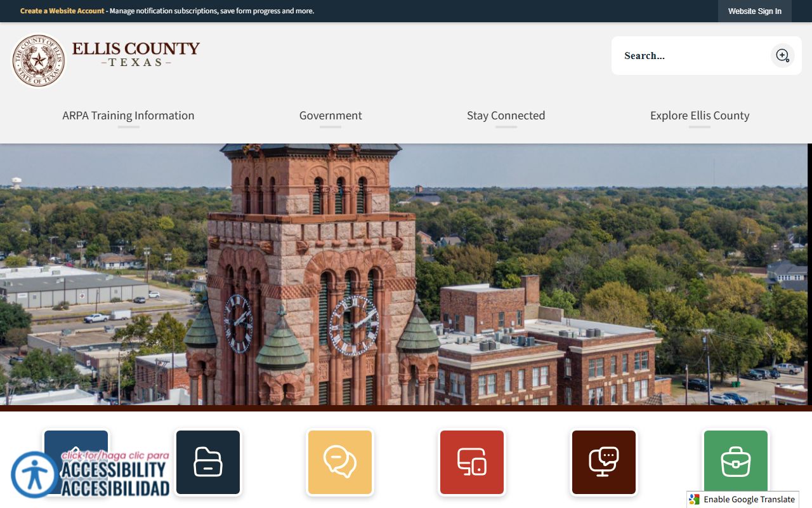The image size is (812, 508).
Task: Expand the Government menu
Action: click(331, 116)
